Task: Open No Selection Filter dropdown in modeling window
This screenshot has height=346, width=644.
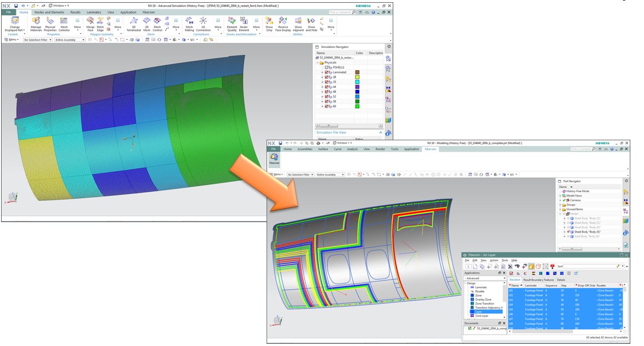Action: click(300, 175)
